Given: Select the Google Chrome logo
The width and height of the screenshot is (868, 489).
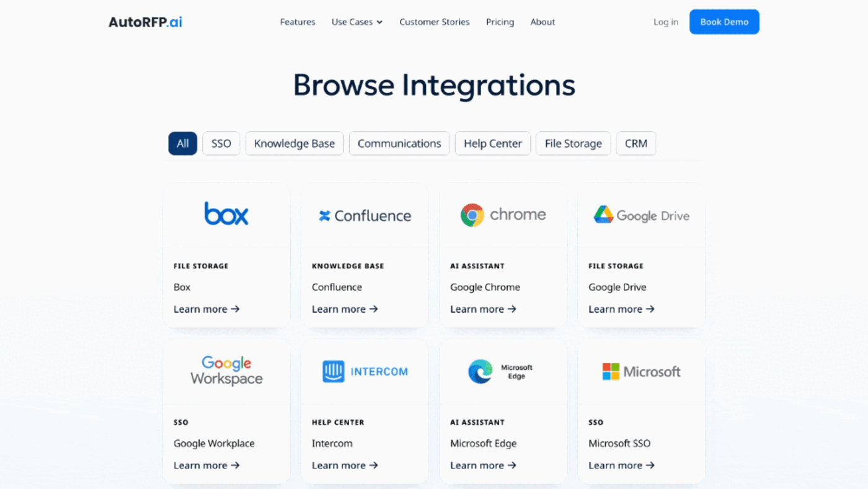Looking at the screenshot, I should point(471,215).
